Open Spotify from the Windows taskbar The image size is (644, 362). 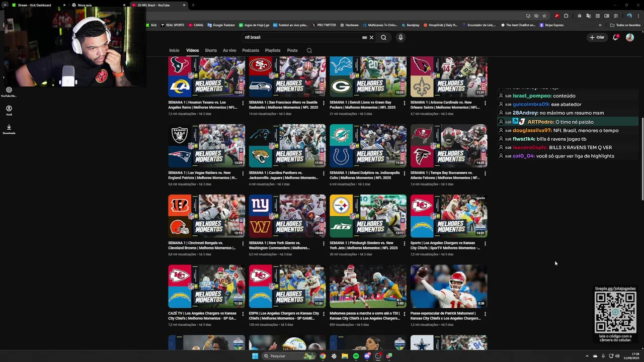[356, 356]
